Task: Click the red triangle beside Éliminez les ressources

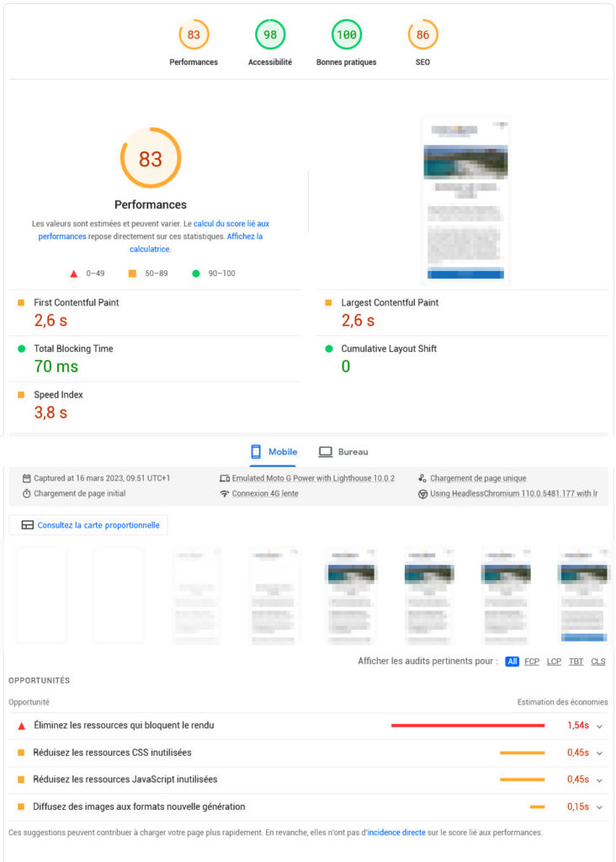Action: point(21,726)
